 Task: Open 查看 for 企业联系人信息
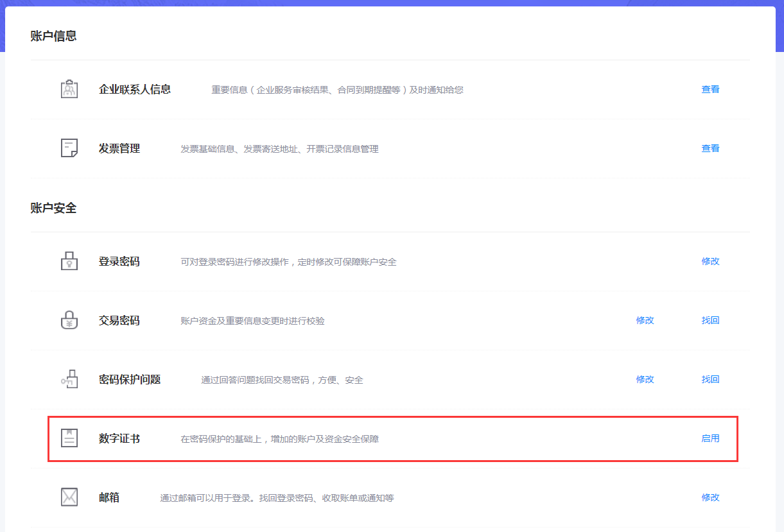click(710, 90)
